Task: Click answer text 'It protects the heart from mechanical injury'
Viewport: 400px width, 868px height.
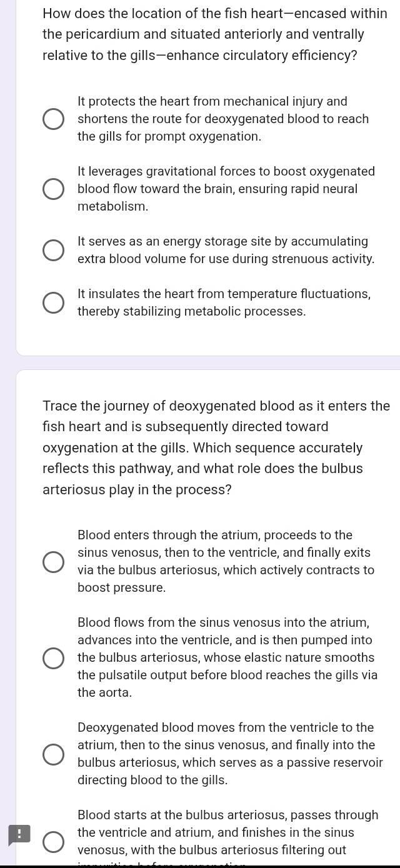Action: [222, 119]
